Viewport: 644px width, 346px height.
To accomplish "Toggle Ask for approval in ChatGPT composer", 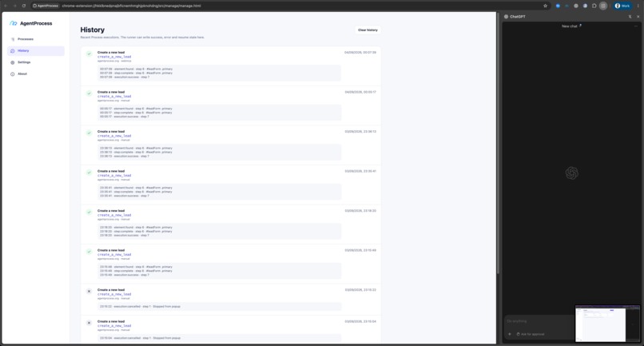I will pyautogui.click(x=531, y=334).
